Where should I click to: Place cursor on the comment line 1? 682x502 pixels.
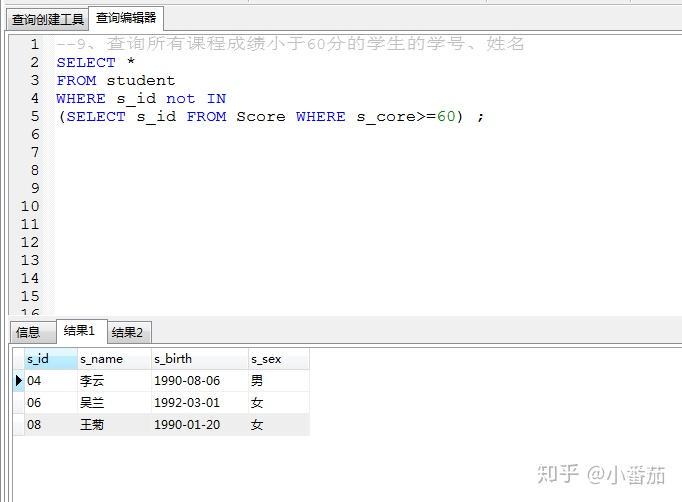[x=290, y=44]
